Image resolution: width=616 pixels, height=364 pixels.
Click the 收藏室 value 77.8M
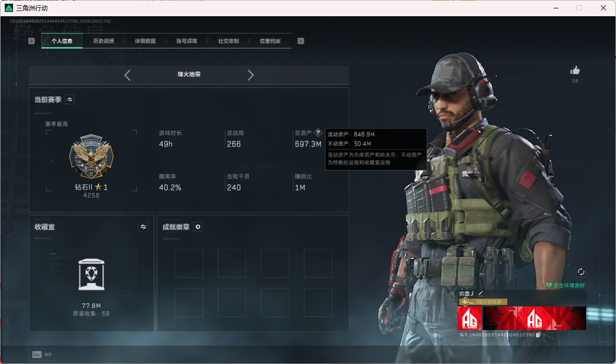pos(91,305)
